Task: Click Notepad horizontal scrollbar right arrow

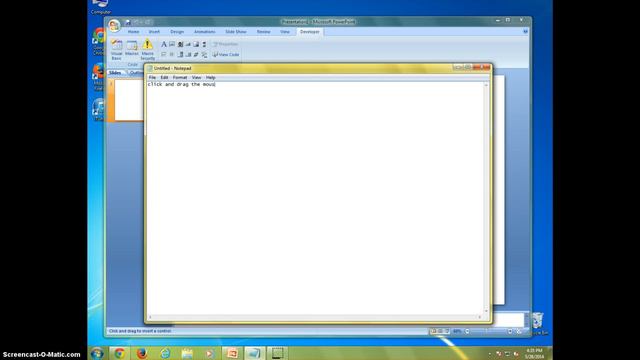Action: click(480, 317)
